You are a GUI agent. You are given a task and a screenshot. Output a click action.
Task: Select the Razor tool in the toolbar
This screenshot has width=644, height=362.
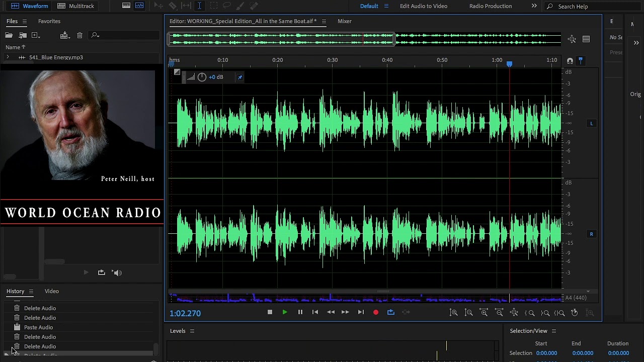coord(173,6)
